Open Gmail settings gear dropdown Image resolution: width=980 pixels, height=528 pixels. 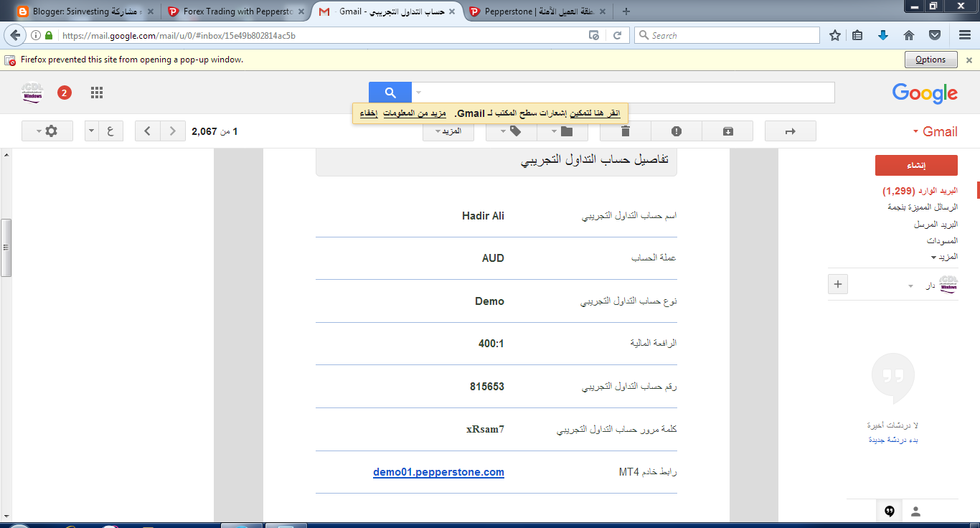click(47, 131)
